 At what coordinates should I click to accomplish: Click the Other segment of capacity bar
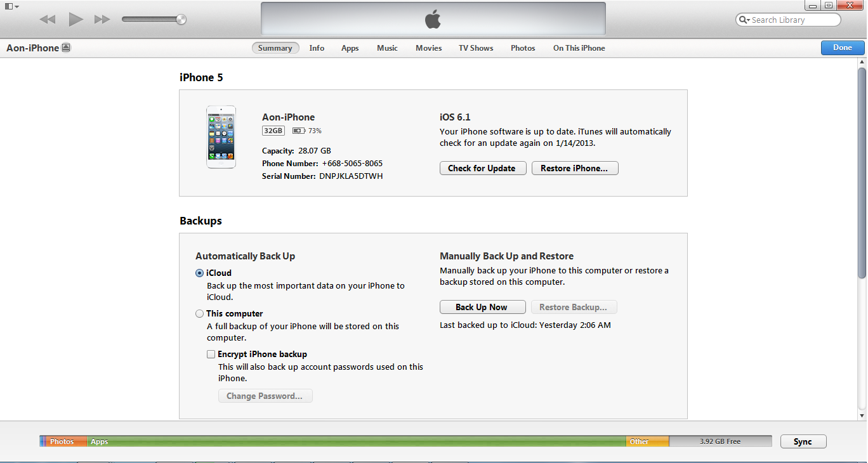point(648,441)
